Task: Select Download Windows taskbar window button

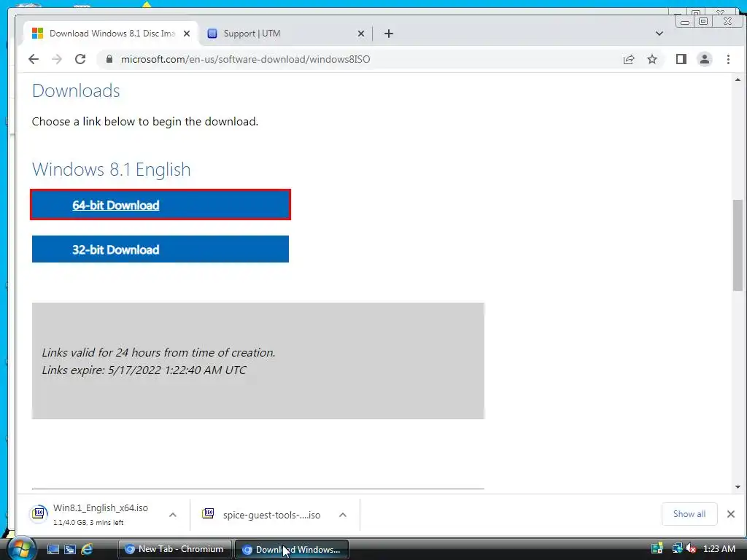Action: coord(292,549)
